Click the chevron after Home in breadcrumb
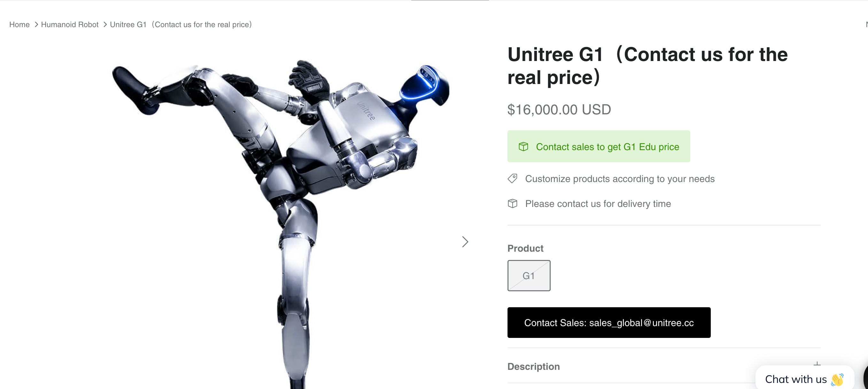The image size is (868, 389). pyautogui.click(x=36, y=25)
